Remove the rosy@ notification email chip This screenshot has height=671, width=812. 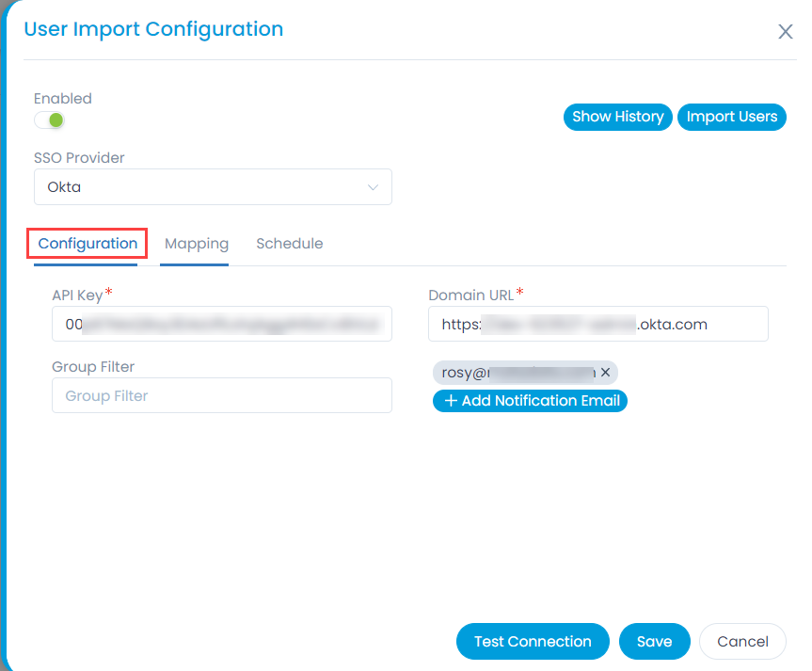point(605,372)
